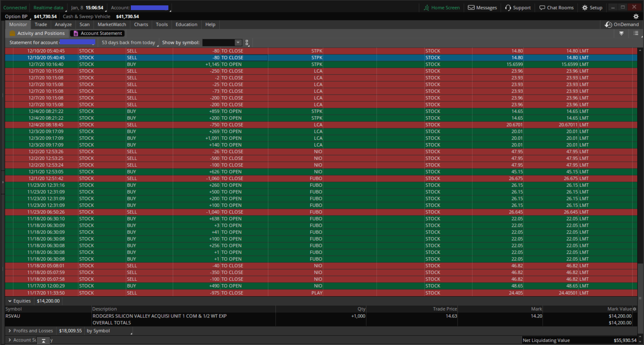Click the Trade Price column header

445,309
